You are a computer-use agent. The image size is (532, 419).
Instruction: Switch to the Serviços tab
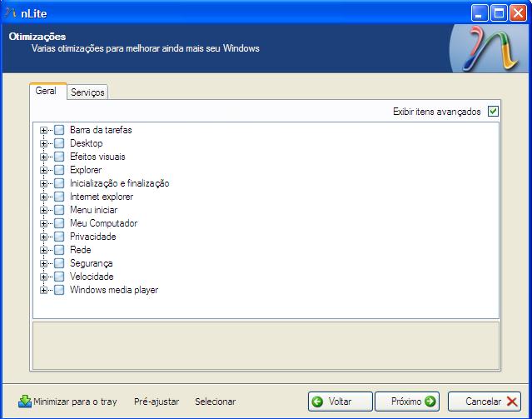(87, 92)
